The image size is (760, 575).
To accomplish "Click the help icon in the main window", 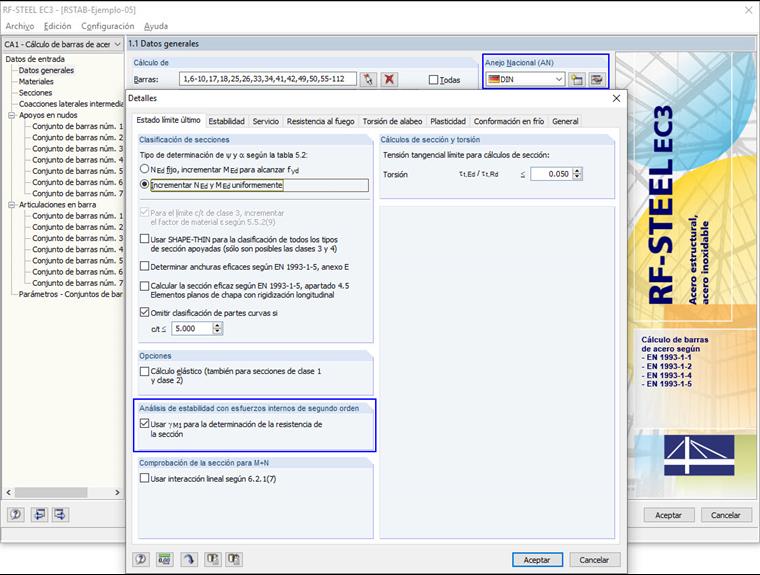I will click(x=16, y=514).
